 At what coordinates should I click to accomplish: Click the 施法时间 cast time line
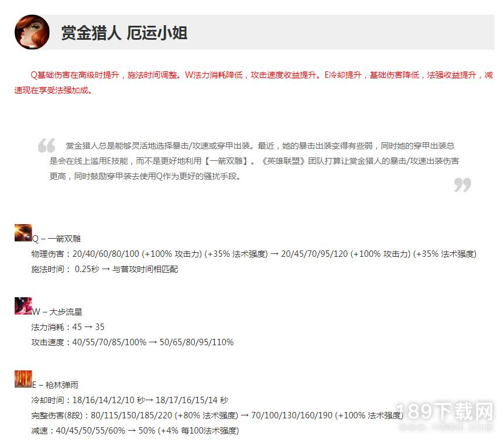pos(104,269)
